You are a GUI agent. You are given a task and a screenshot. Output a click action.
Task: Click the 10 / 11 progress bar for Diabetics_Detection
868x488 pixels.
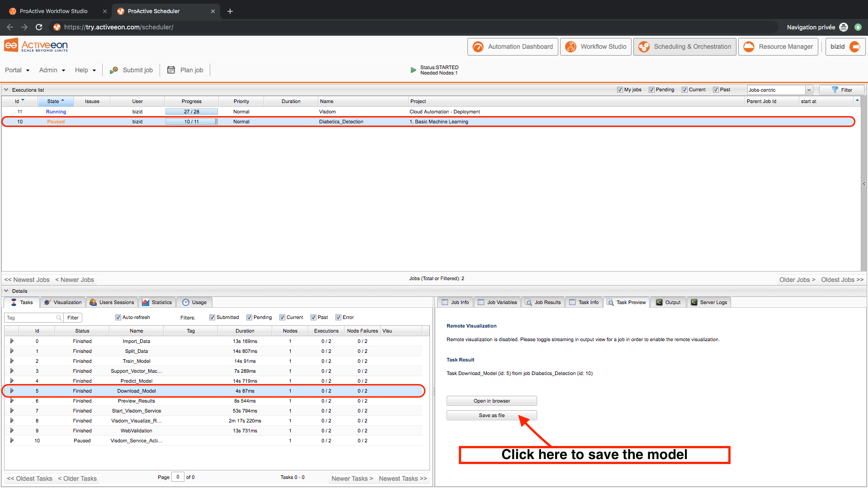192,122
